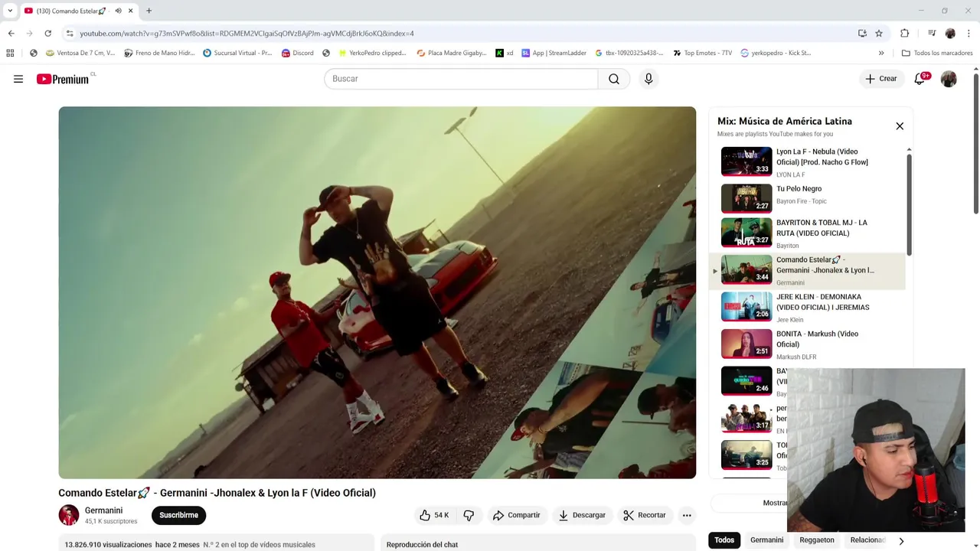Viewport: 980px width, 551px height.
Task: Open the yerkopedro - Kick bookmark
Action: [x=776, y=53]
